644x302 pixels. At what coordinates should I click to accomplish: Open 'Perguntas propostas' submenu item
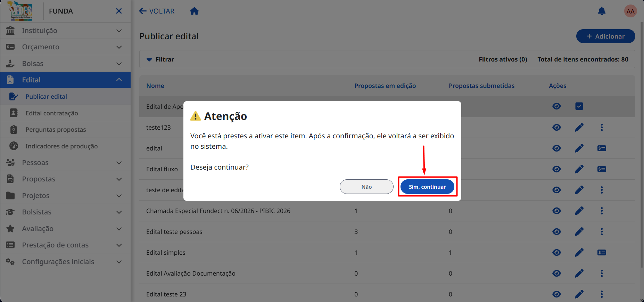click(x=65, y=130)
